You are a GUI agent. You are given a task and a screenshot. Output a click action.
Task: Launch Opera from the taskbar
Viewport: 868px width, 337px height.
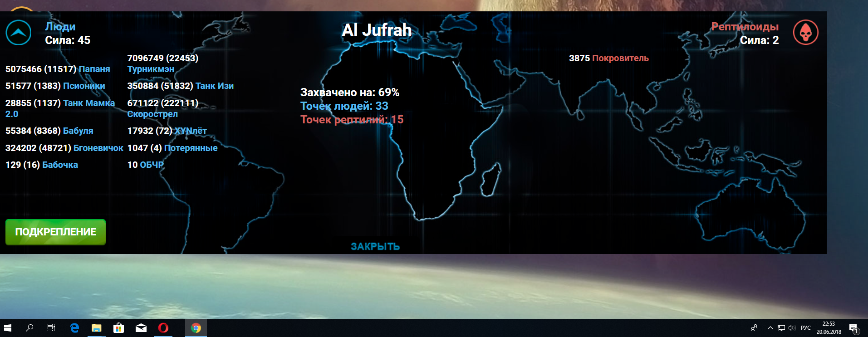163,328
